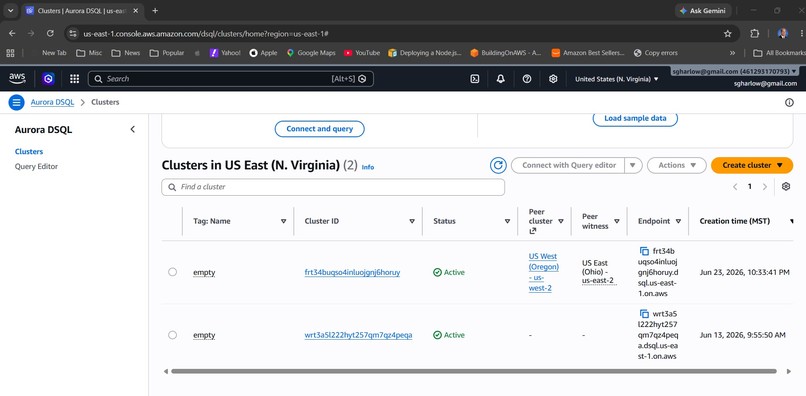This screenshot has height=396, width=806.
Task: Open Query Editor in side navigation
Action: tap(36, 167)
